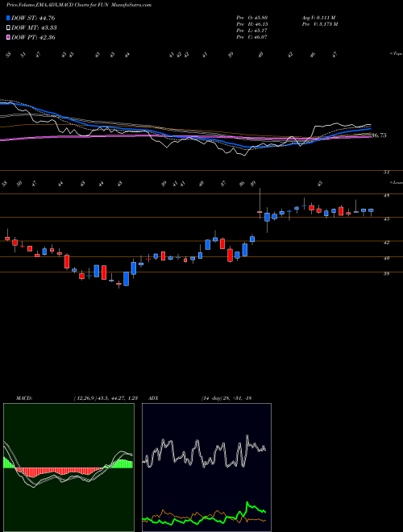
Task: Open the MACD histogram chart thumbnail
Action: pos(69,468)
